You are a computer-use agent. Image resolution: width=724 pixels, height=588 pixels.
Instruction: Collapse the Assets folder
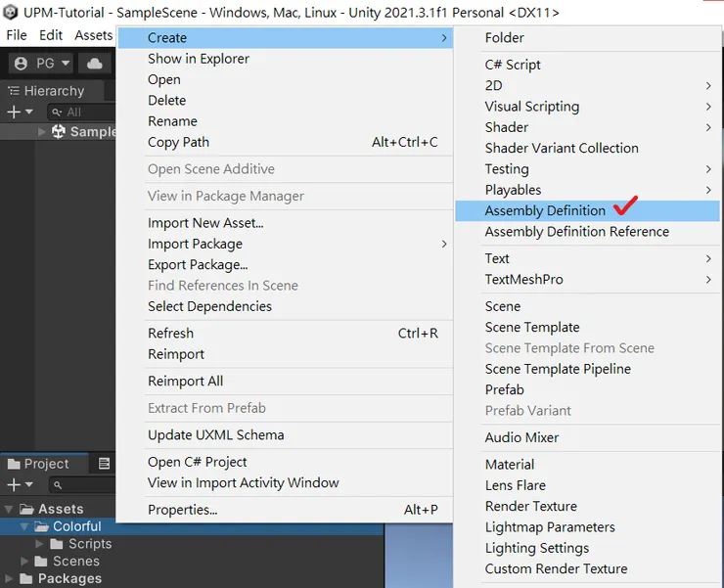(8, 509)
